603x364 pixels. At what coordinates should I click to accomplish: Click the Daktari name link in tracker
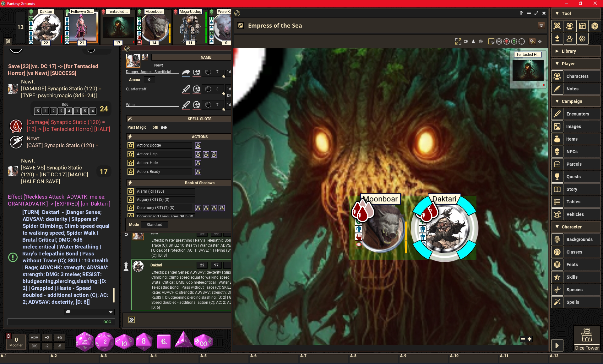(x=156, y=265)
